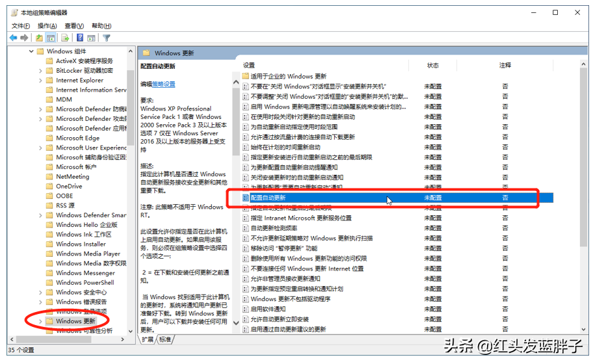Click folder icon beside NetMeeting
This screenshot has width=593, height=364.
(x=49, y=177)
